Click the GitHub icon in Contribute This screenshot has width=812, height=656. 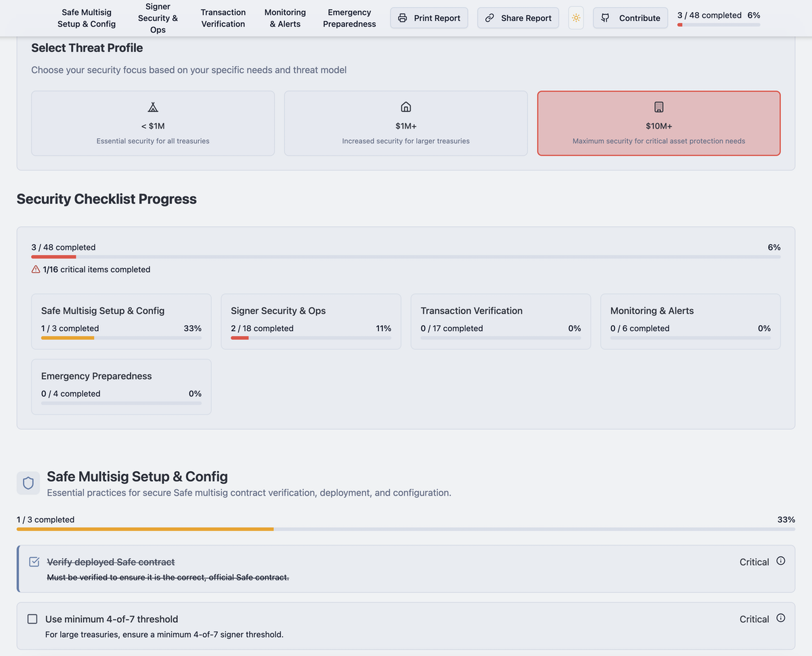point(605,18)
